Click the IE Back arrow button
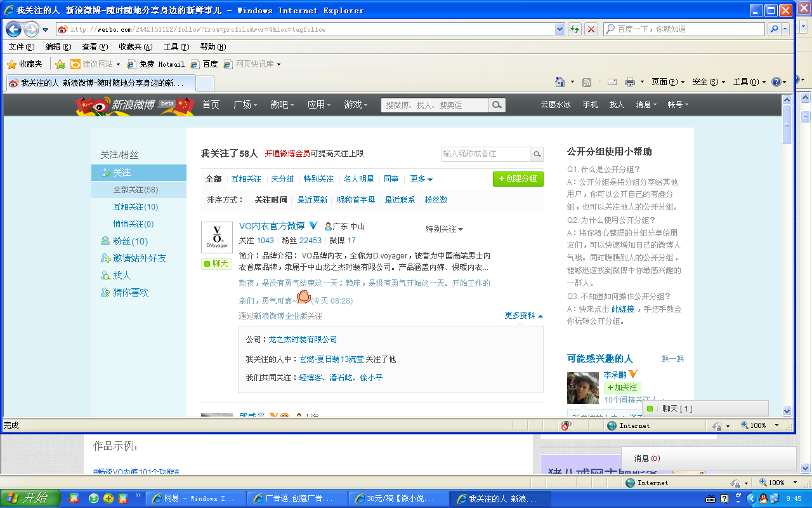Screen dimensions: 812x508 point(14,29)
